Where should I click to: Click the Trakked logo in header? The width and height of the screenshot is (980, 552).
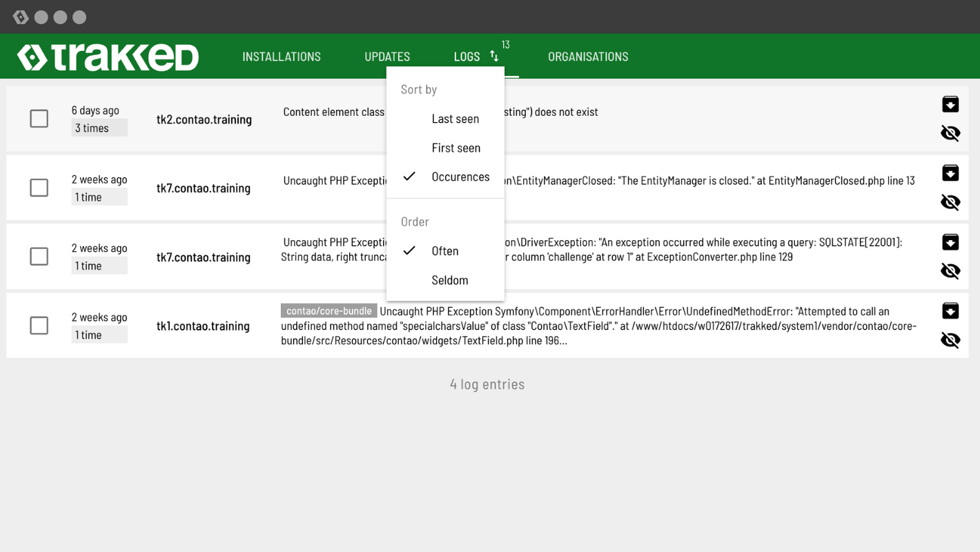click(108, 57)
